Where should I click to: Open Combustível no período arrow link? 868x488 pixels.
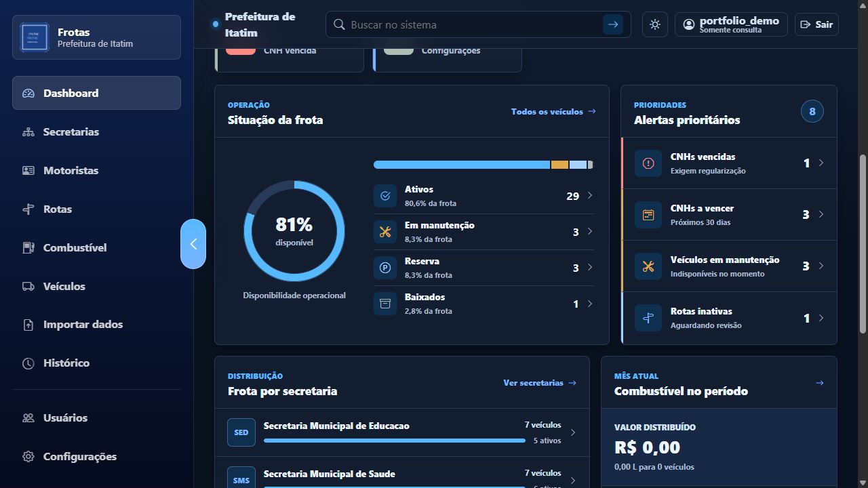[820, 383]
